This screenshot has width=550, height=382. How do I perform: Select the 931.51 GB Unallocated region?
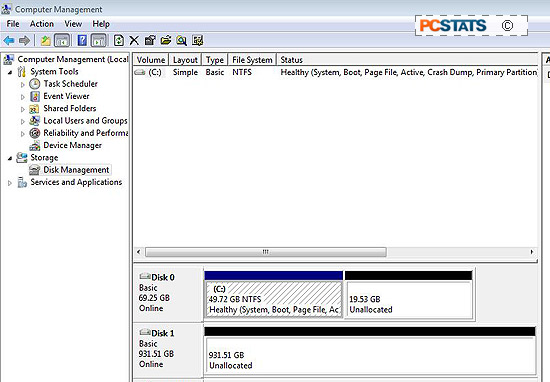[x=370, y=350]
